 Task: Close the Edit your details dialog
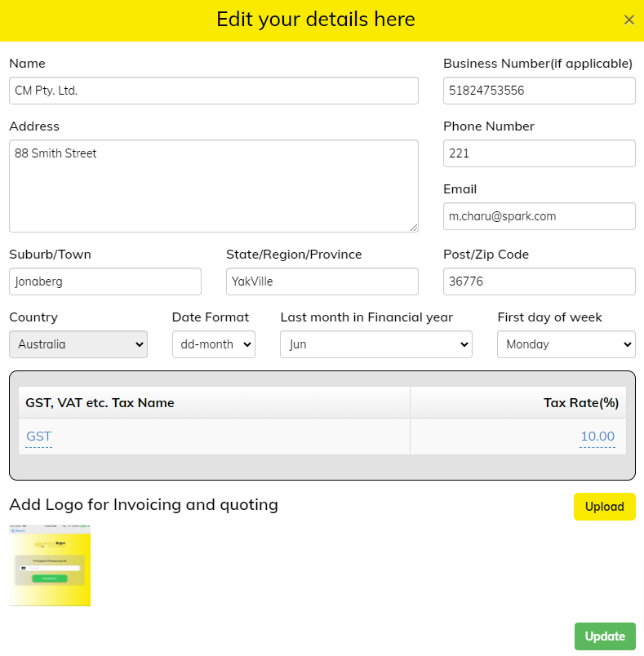point(628,20)
